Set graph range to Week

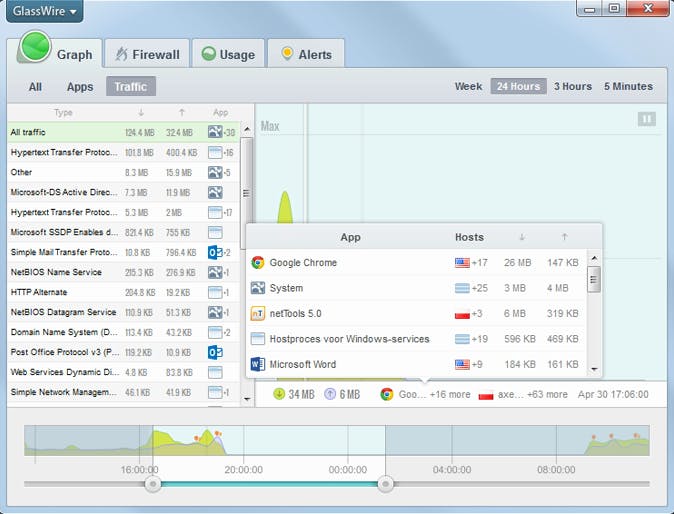click(x=468, y=86)
